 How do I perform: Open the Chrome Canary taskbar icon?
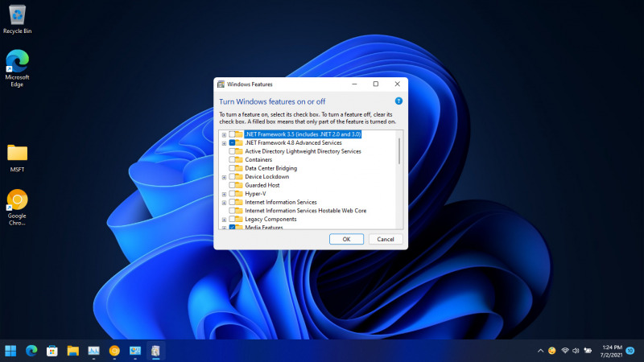coord(114,351)
